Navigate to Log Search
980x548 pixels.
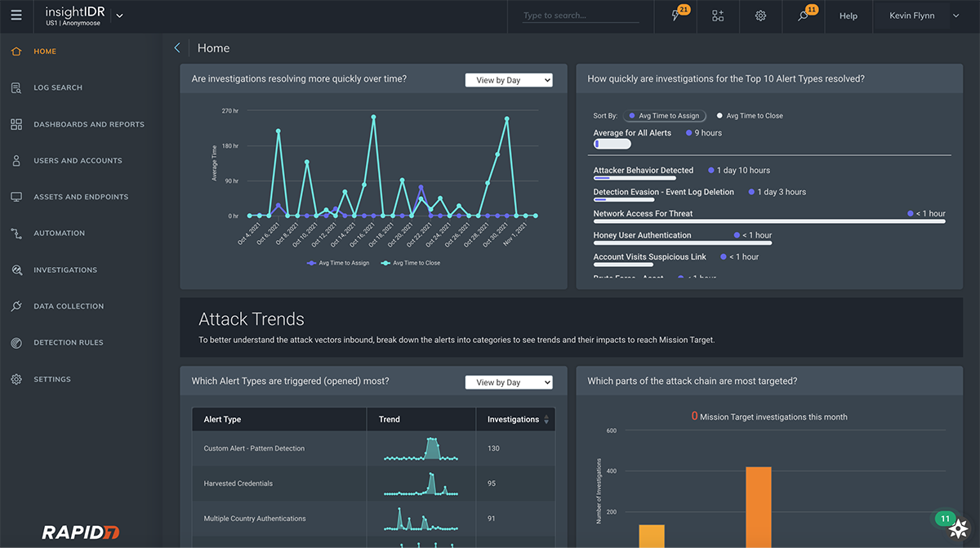coord(58,88)
